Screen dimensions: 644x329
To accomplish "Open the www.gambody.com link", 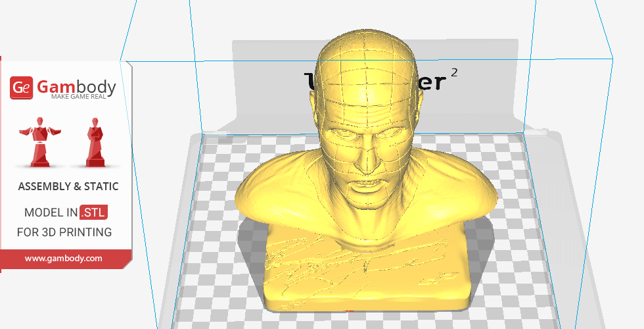I will (x=64, y=259).
